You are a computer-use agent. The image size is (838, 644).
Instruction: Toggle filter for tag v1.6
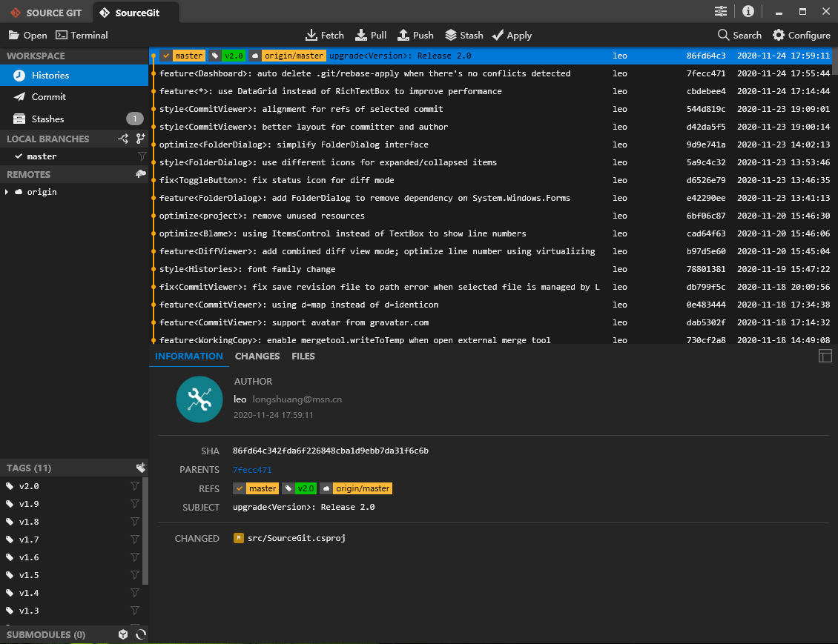pyautogui.click(x=135, y=557)
